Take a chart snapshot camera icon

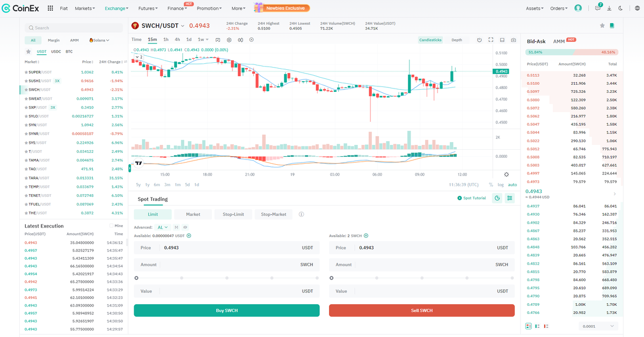[514, 40]
